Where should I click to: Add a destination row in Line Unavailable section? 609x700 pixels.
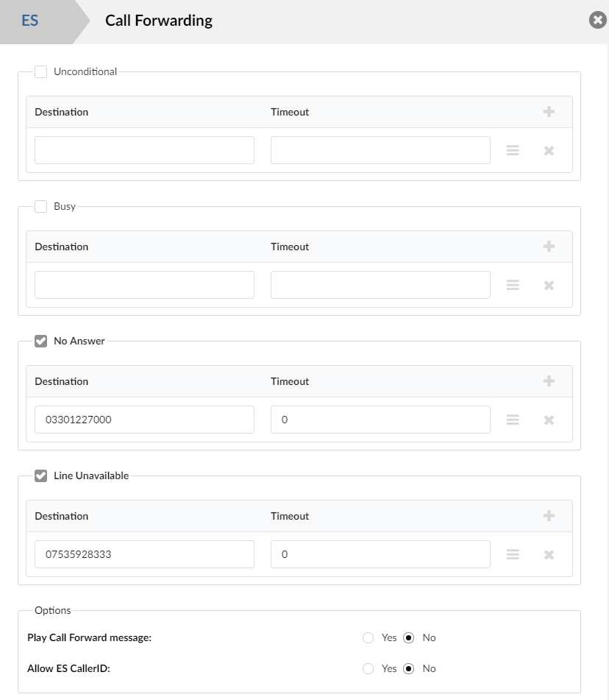(549, 516)
